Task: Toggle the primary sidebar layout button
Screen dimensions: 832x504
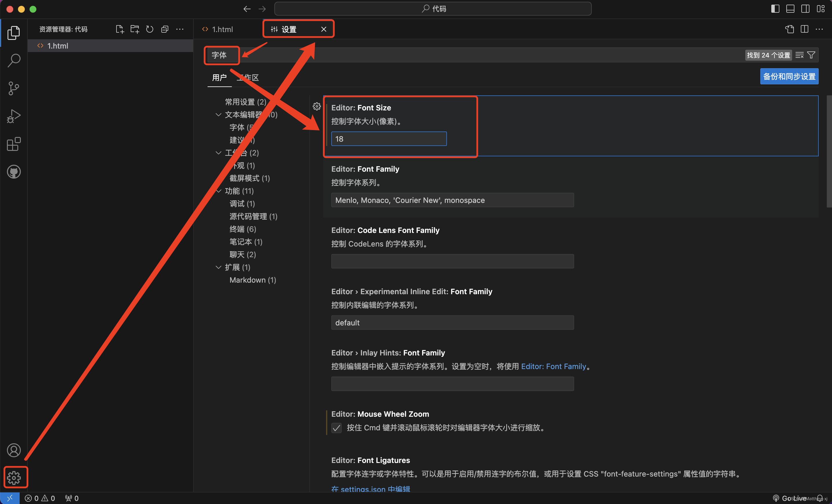Action: [x=775, y=9]
